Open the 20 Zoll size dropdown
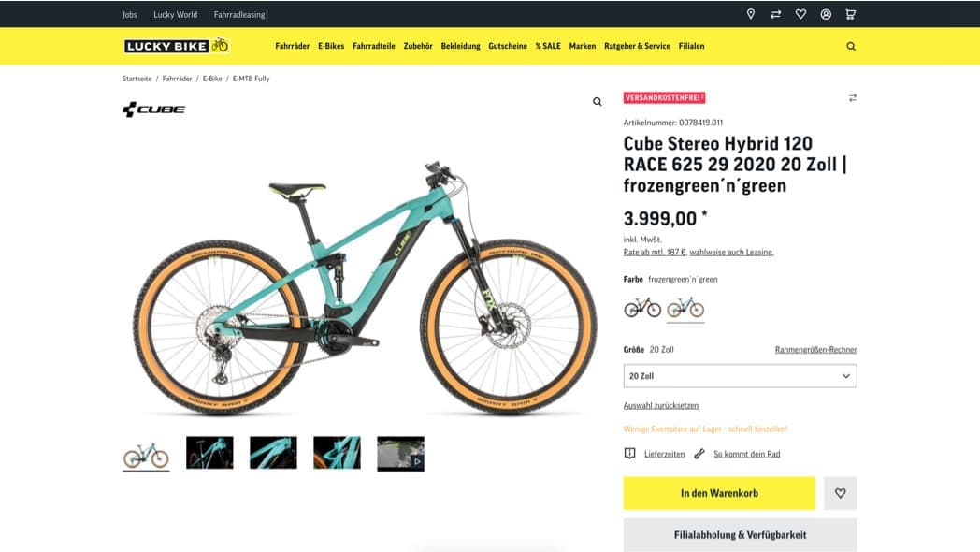Viewport: 980px width, 552px height. coord(739,375)
